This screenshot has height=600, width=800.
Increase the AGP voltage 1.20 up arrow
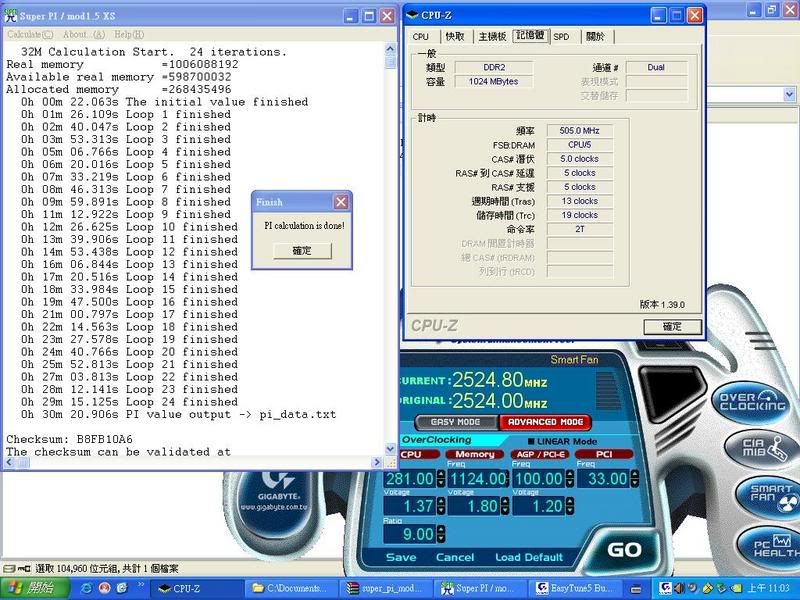(x=570, y=502)
